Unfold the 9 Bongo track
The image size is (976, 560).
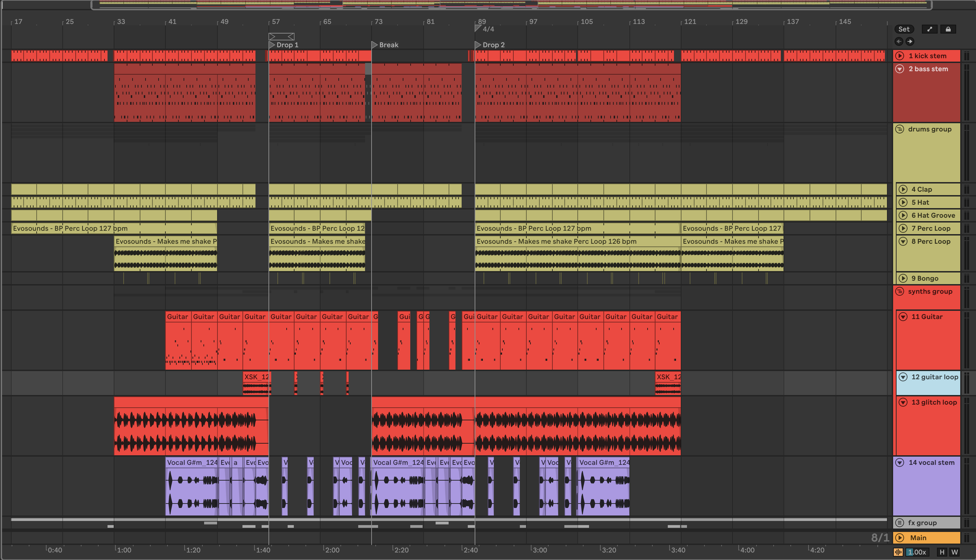click(903, 279)
